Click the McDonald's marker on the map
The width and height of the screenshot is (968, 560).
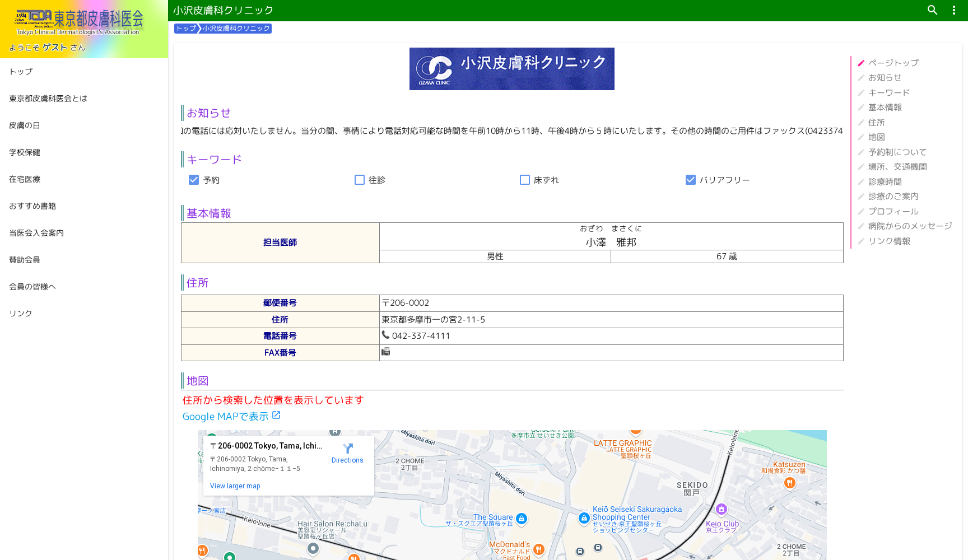click(538, 549)
